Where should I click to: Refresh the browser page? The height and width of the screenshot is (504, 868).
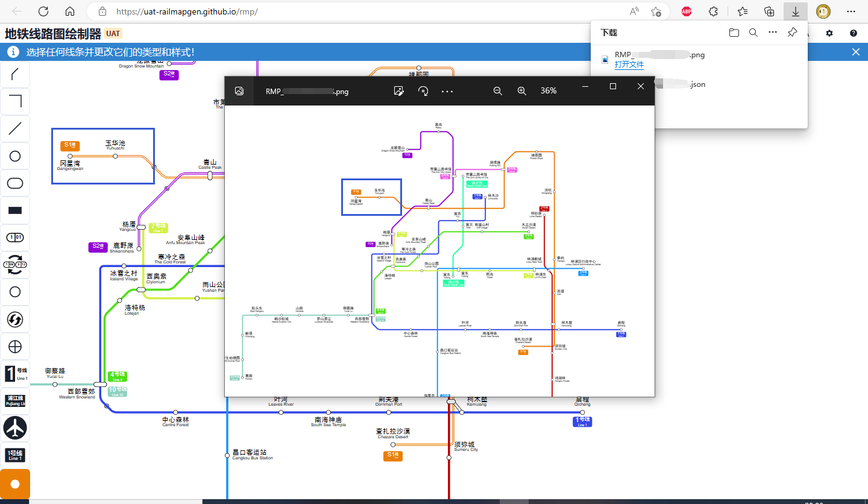click(x=43, y=11)
